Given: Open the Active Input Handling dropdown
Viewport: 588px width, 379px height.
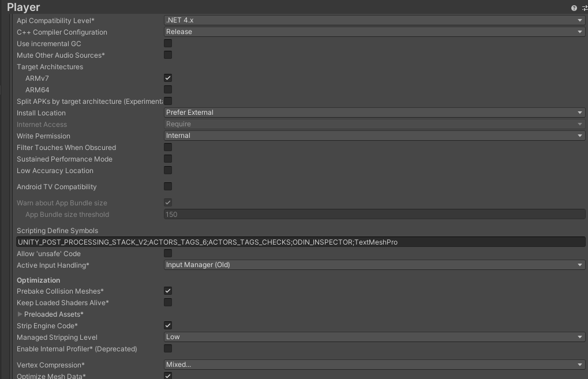Looking at the screenshot, I should point(374,265).
